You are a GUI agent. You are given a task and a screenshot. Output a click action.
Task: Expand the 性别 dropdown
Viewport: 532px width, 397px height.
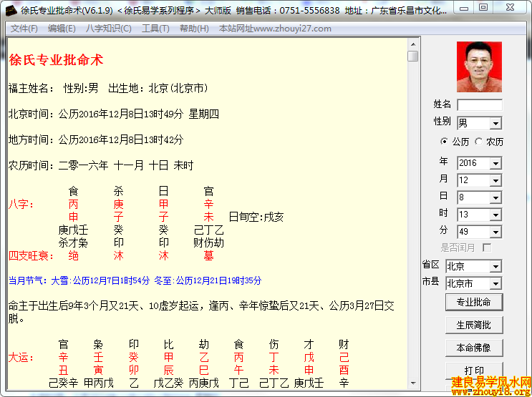(495, 124)
